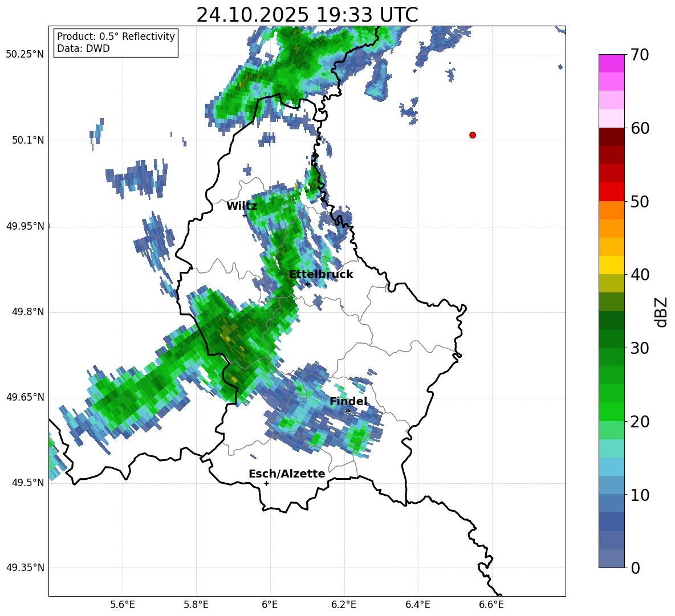The width and height of the screenshot is (675, 616).
Task: Click the 50.1°N latitude label
Action: point(28,141)
